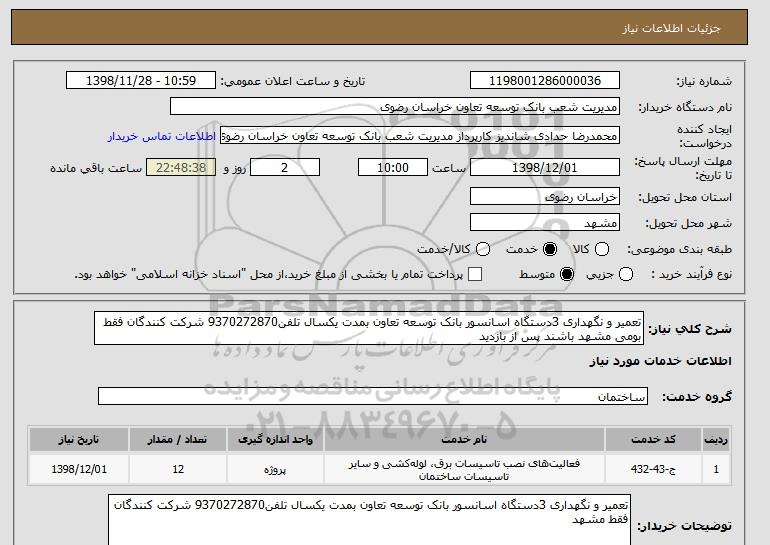770x545 pixels.
Task: Toggle the Islamic treasury payment checkbox
Action: pos(475,274)
